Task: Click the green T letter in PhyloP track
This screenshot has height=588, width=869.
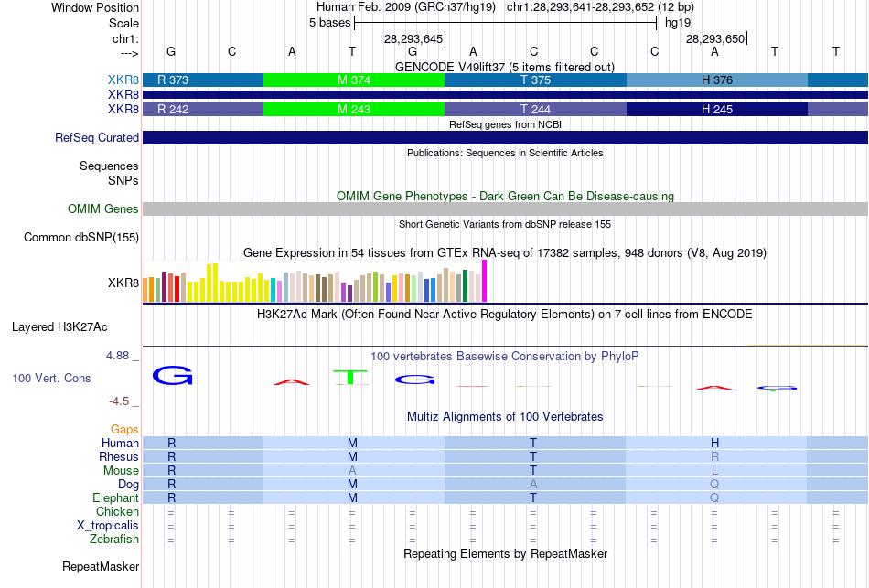Action: pyautogui.click(x=350, y=377)
